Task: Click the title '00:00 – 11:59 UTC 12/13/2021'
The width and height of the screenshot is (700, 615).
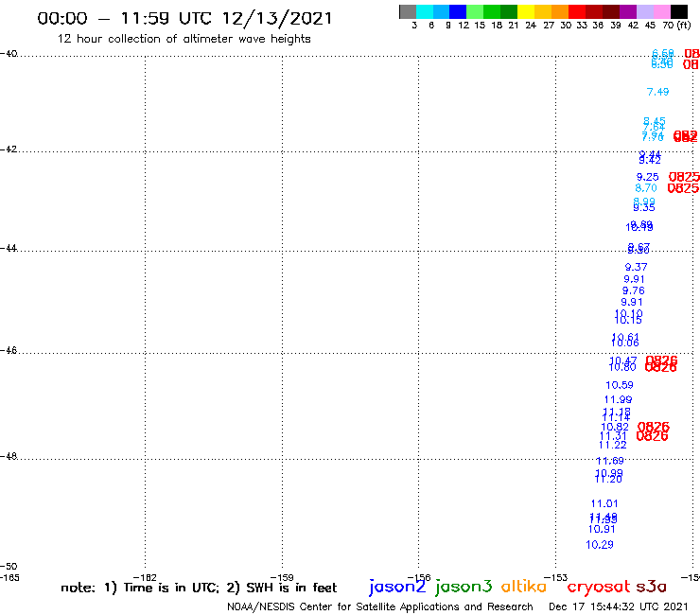Action: 184,18
